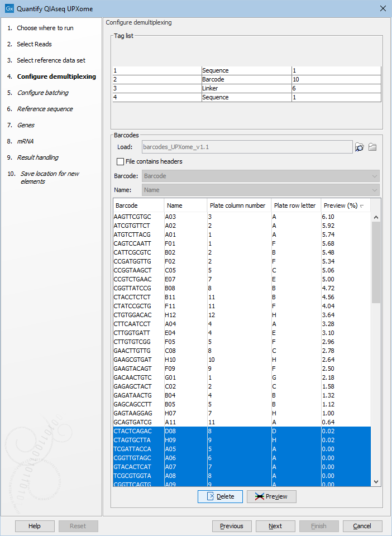Go to step Select Reads
Image resolution: width=392 pixels, height=536 pixels.
tap(34, 44)
